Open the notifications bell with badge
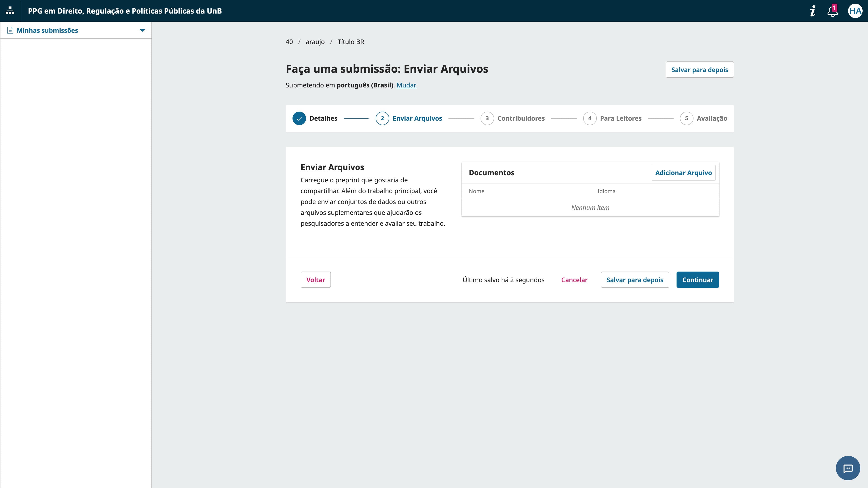 tap(833, 11)
